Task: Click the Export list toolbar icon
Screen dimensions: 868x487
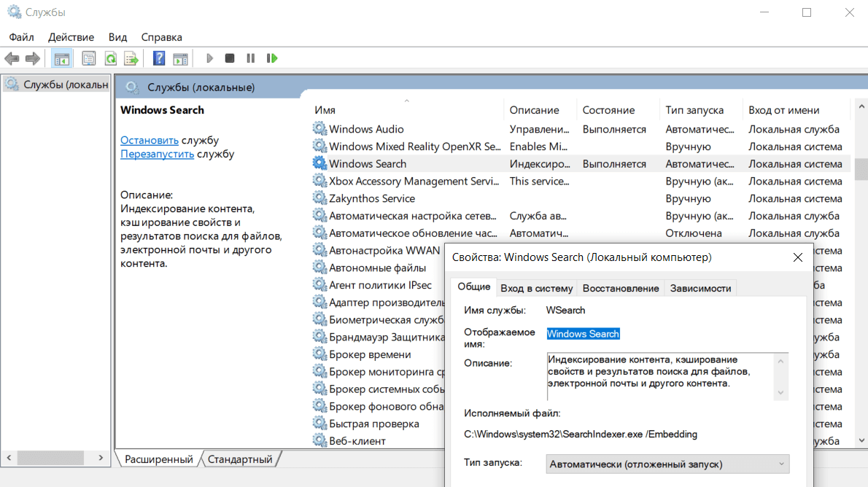Action: point(131,58)
